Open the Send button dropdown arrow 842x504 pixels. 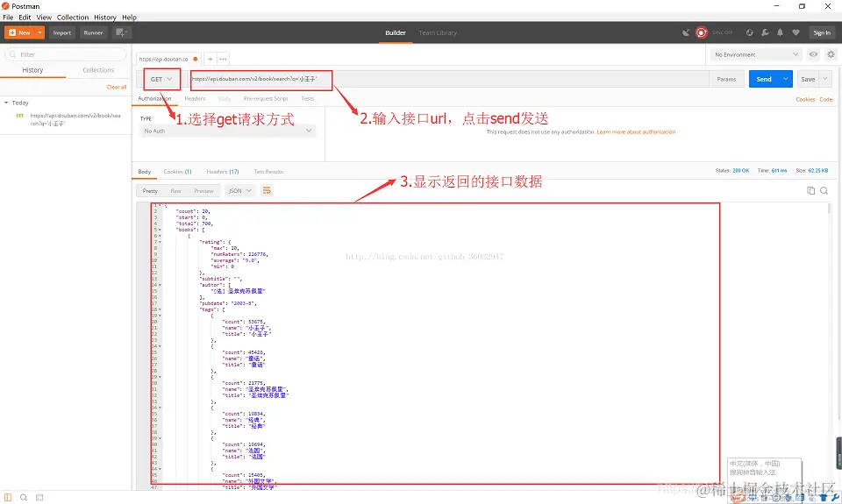tap(786, 79)
